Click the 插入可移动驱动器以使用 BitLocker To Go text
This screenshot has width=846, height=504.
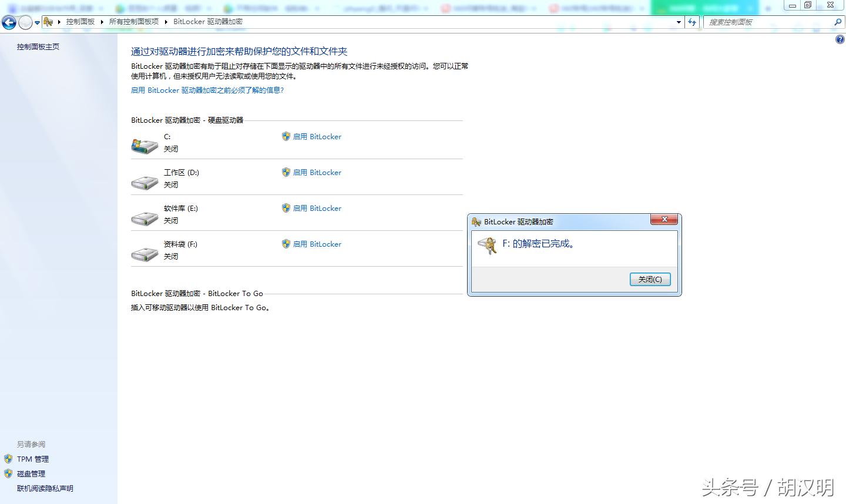tap(202, 308)
